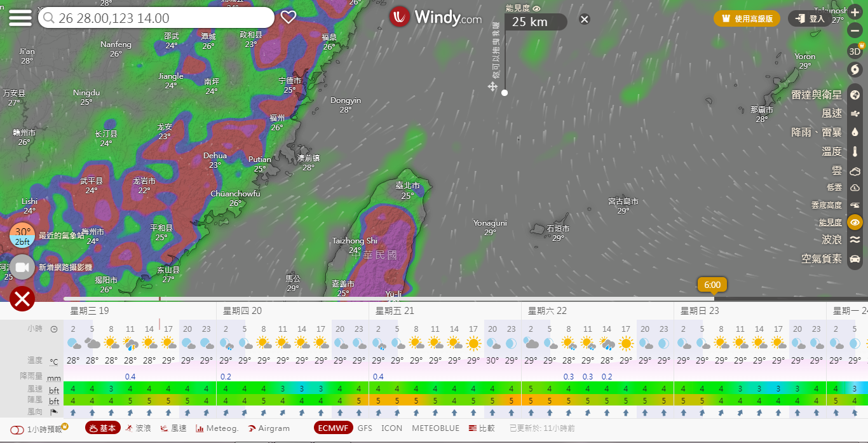Image resolution: width=868 pixels, height=443 pixels.
Task: Click the 降雨、雷暴 layer label
Action: [x=817, y=132]
